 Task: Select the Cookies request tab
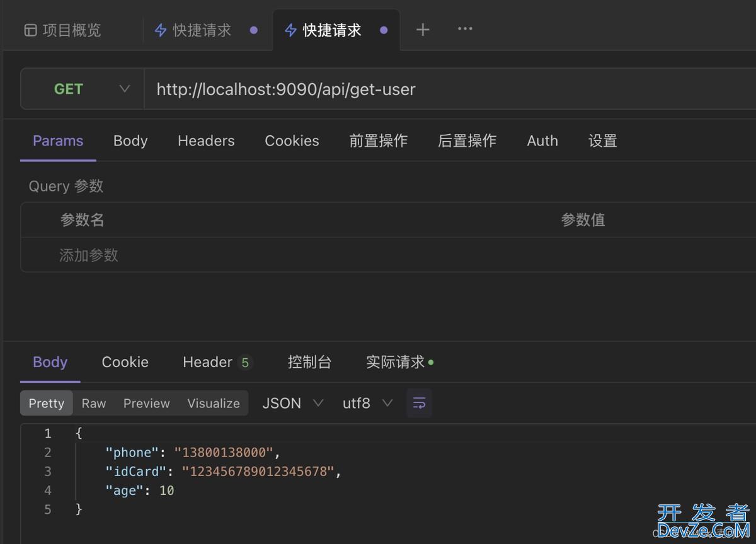(x=292, y=141)
